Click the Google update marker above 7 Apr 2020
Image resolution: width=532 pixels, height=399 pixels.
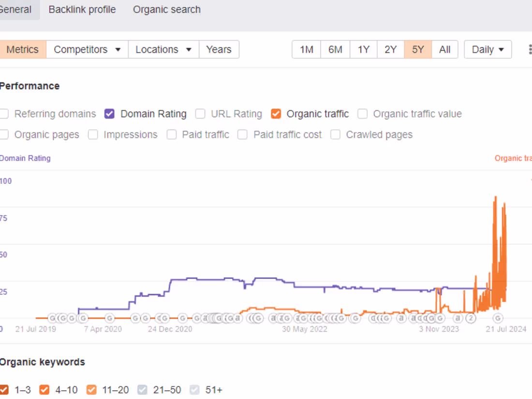tap(109, 318)
